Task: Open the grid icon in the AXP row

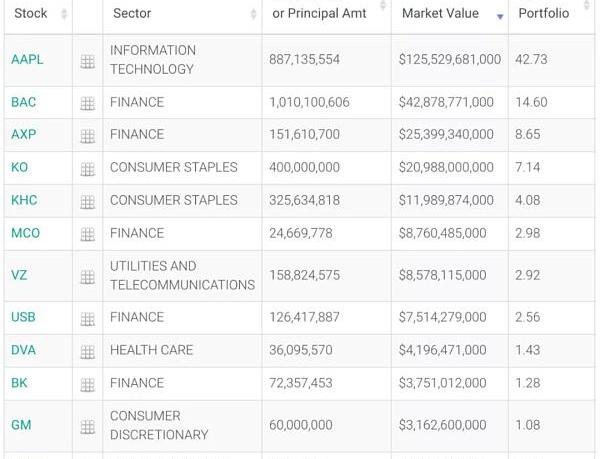Action: point(88,136)
